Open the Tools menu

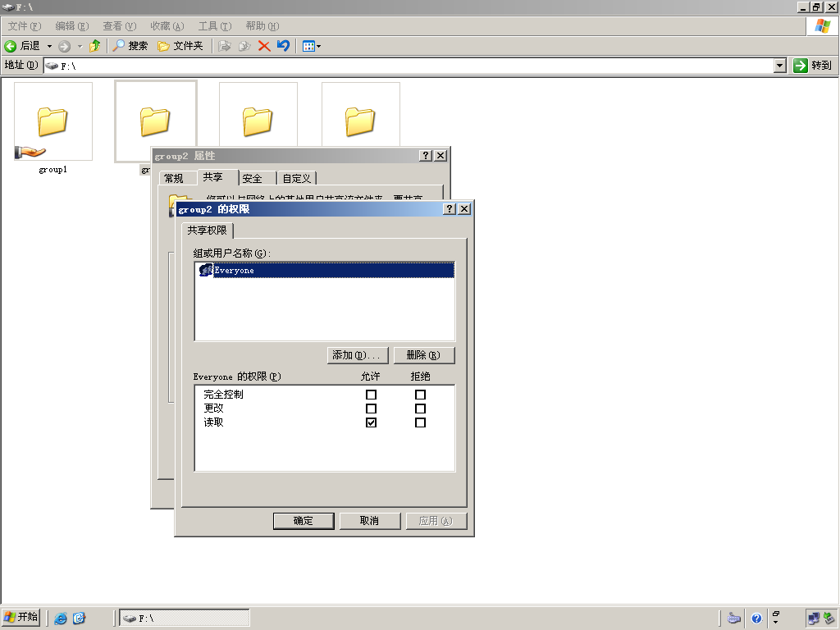[215, 26]
